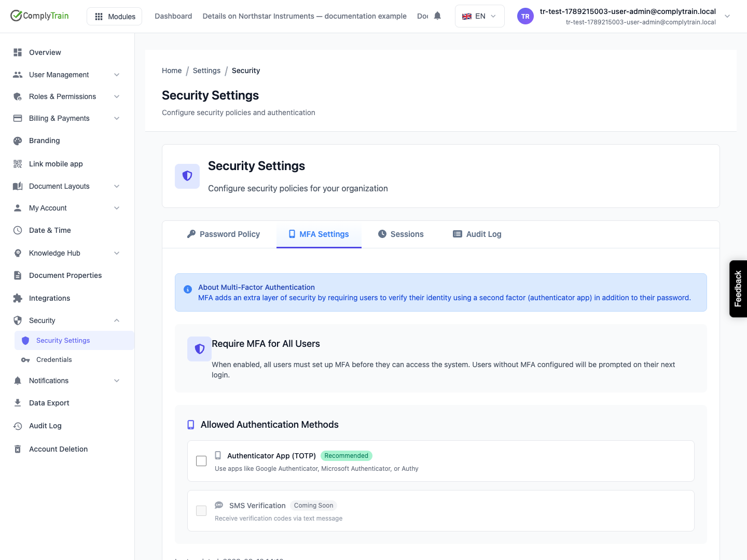
Task: Click the Document Properties file icon
Action: point(18,275)
